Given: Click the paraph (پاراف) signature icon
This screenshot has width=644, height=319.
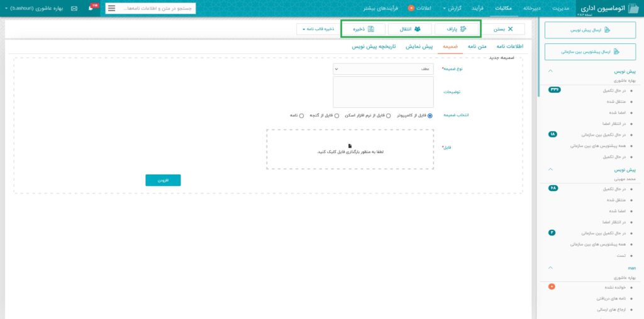Looking at the screenshot, I should coord(464,29).
